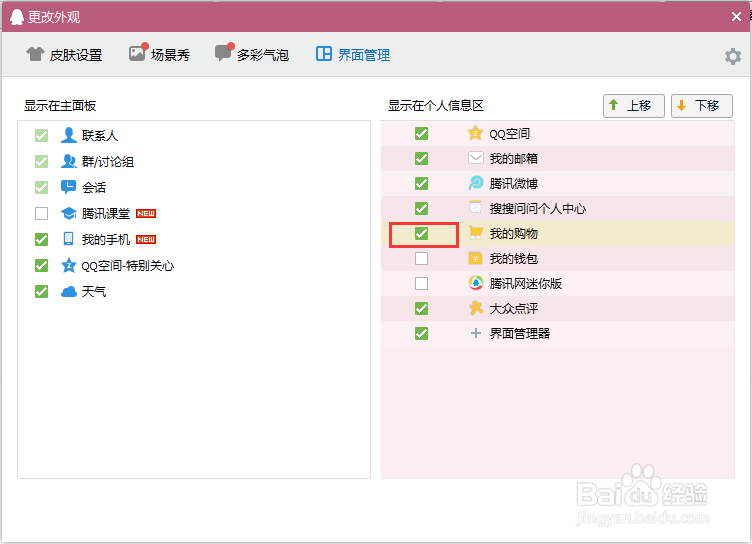Uncheck the 我的手机 checkbox

pos(42,239)
